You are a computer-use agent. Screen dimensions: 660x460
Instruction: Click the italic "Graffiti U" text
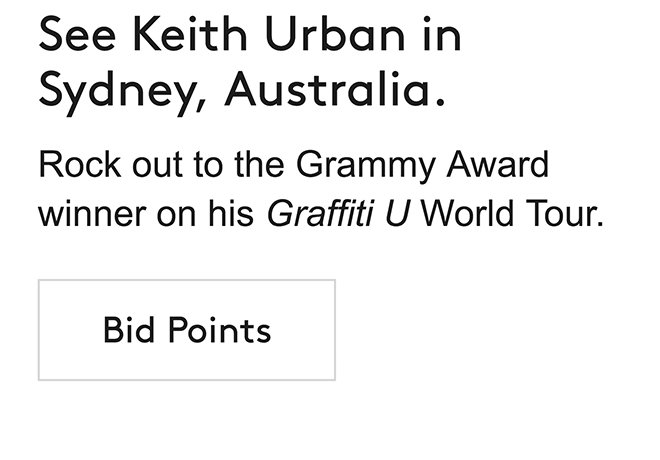point(338,215)
